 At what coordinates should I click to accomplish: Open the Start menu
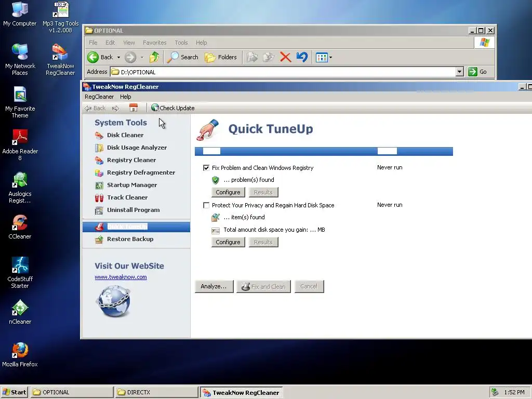click(14, 392)
